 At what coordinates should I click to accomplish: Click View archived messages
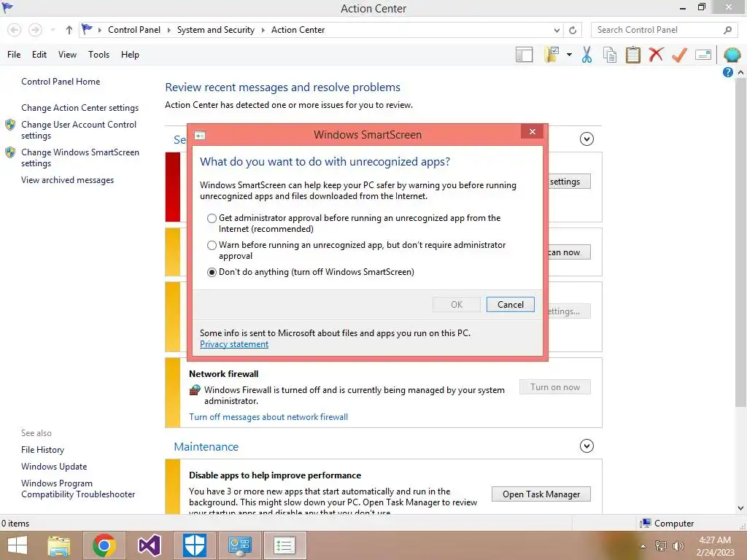click(67, 180)
